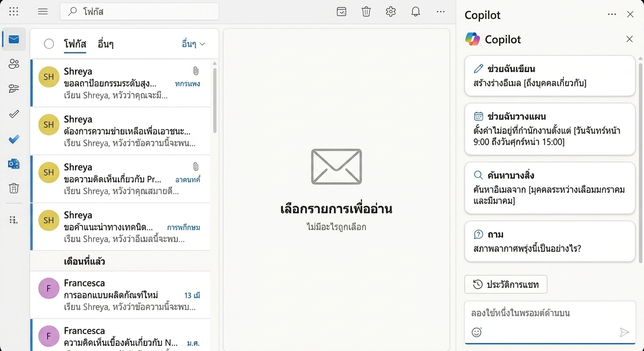Viewport: 644px width, 351px height.
Task: Click the send arrow in Copilot input
Action: 624,332
